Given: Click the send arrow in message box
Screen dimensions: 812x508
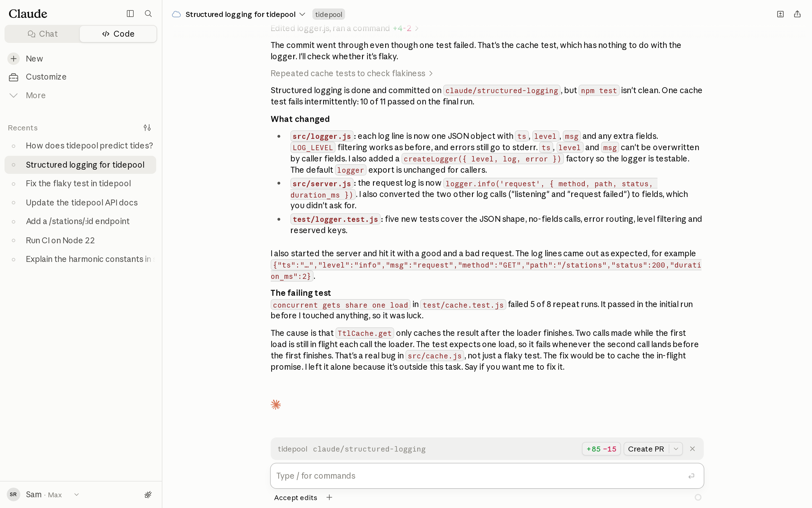Looking at the screenshot, I should tap(691, 476).
